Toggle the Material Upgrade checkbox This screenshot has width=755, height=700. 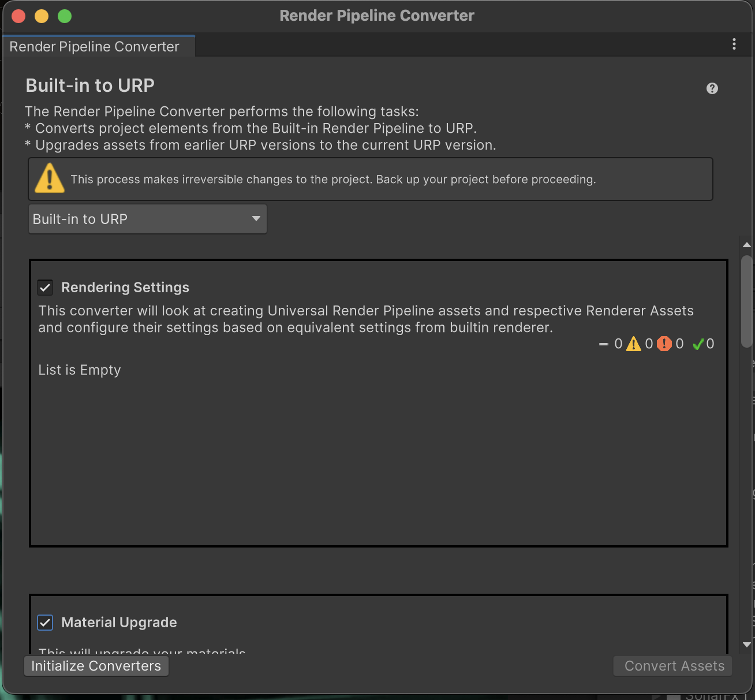[x=45, y=623]
